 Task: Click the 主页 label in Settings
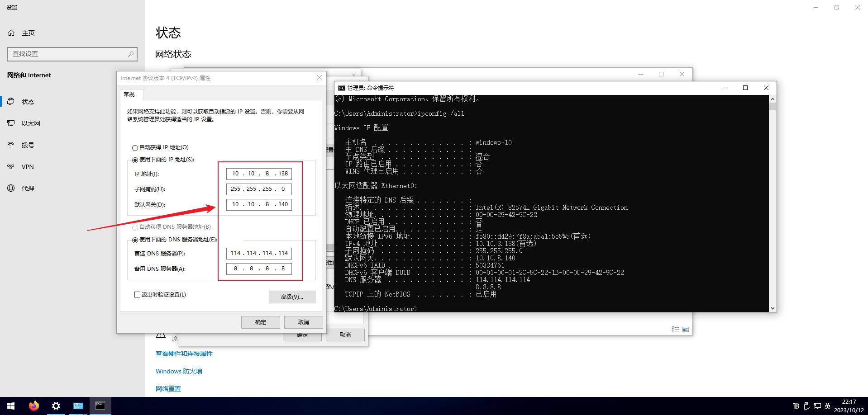click(28, 33)
